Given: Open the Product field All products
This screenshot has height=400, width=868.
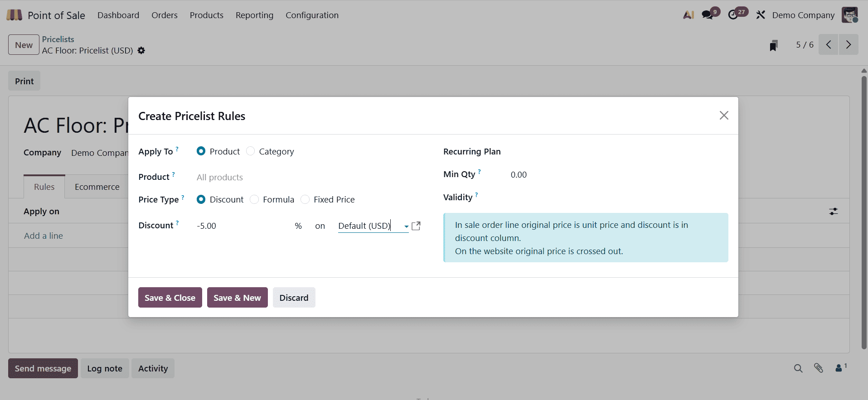Looking at the screenshot, I should [x=308, y=177].
